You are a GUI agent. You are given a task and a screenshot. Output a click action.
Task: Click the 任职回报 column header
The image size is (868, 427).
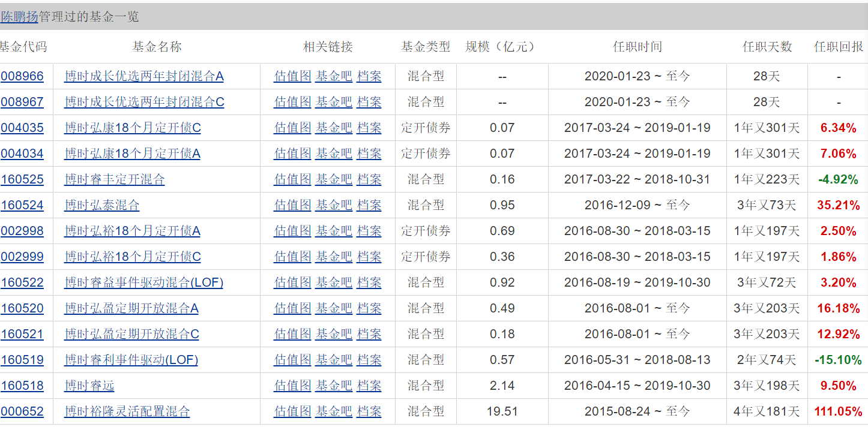click(x=839, y=47)
